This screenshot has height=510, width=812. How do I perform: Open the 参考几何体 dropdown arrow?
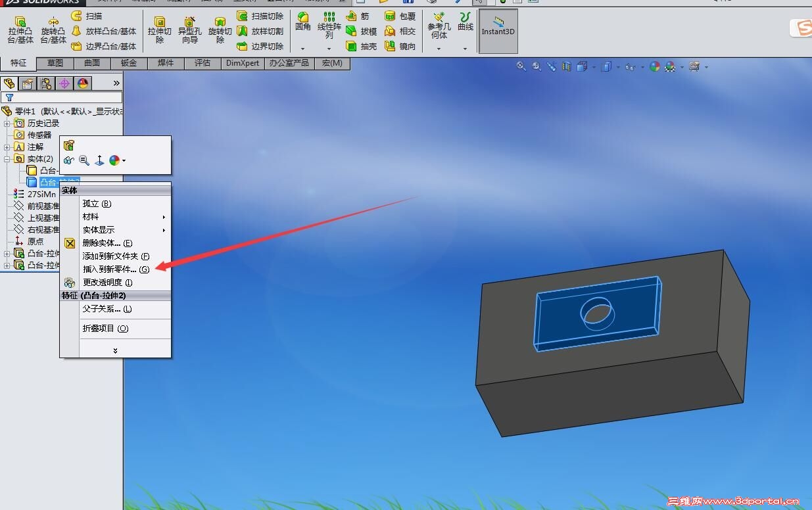(x=439, y=49)
